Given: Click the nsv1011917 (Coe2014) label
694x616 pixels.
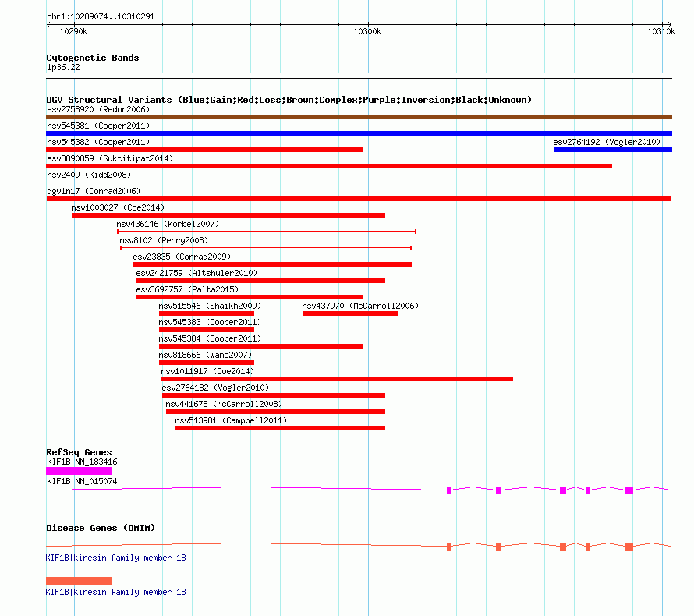Looking at the screenshot, I should pos(207,371).
